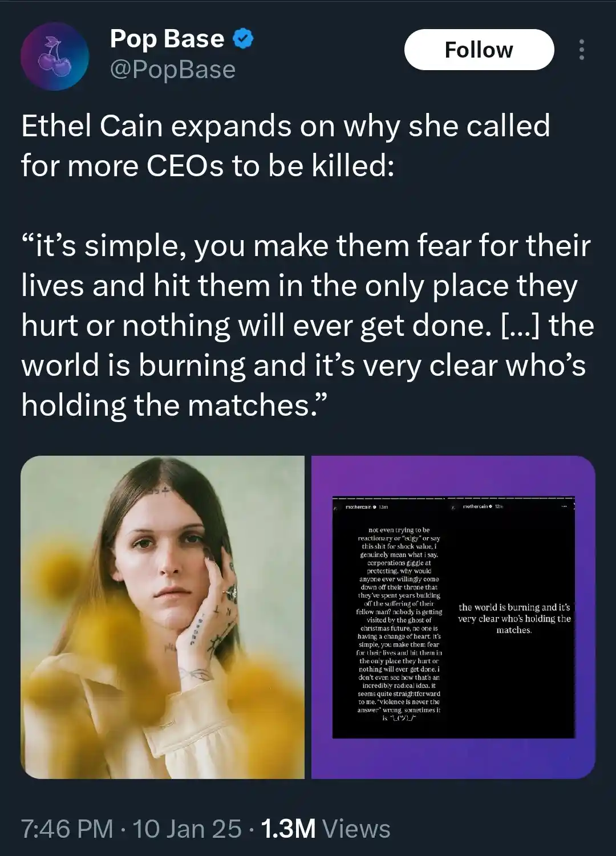Visit the @PopBase handle link
The width and height of the screenshot is (616, 856).
tap(172, 70)
